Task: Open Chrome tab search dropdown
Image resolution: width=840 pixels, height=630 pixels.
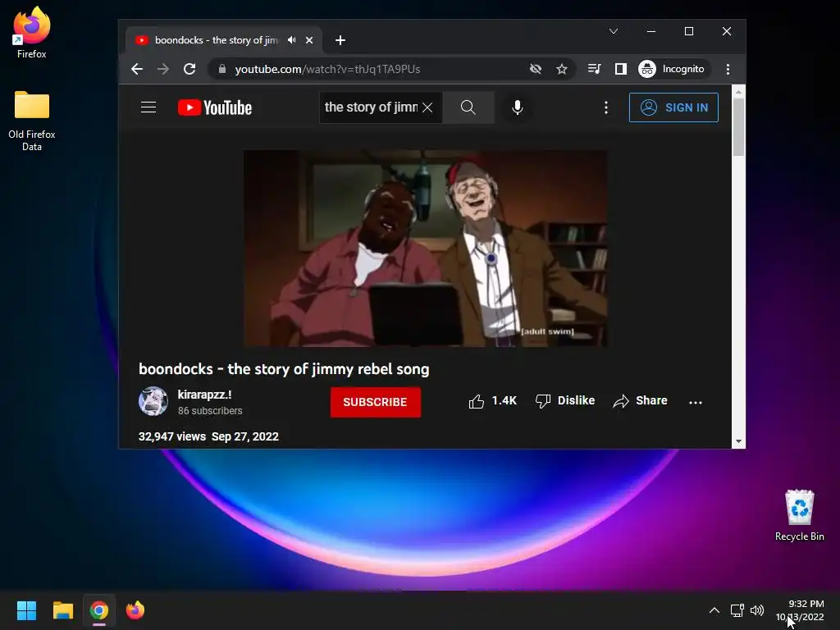Action: point(614,32)
